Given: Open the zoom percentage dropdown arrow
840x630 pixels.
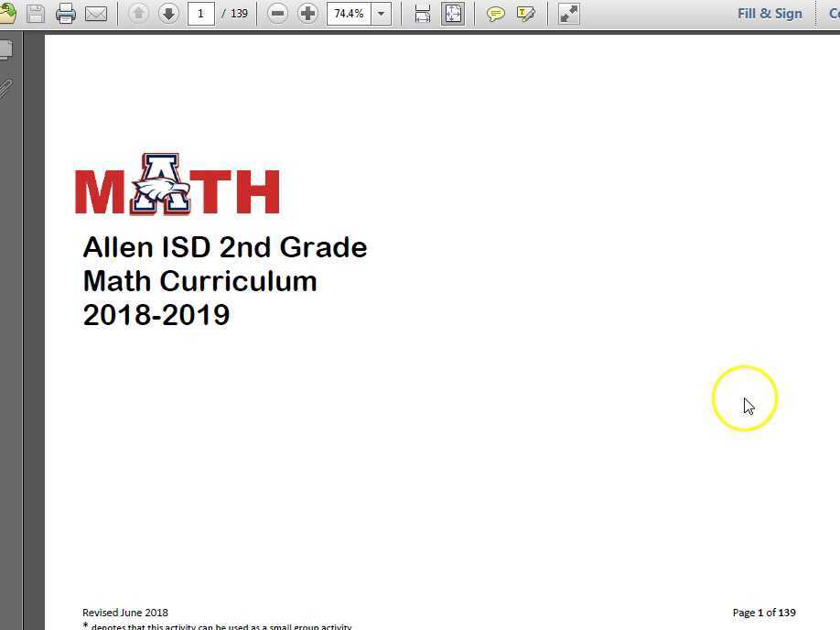Looking at the screenshot, I should point(382,14).
